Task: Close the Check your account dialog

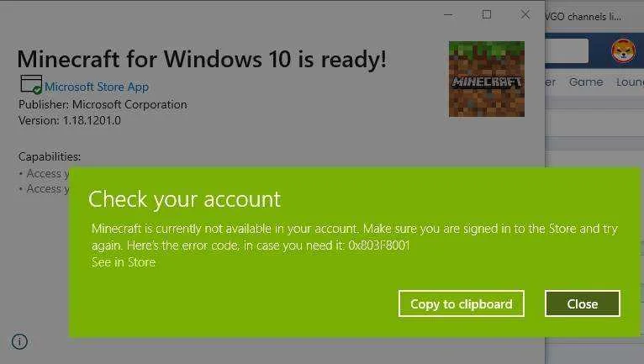Action: [x=583, y=303]
